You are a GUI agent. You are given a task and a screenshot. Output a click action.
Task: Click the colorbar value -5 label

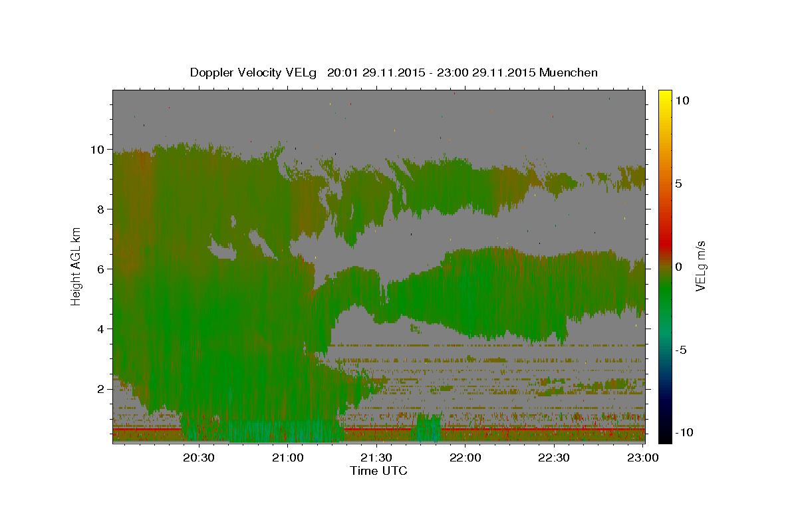(x=681, y=350)
